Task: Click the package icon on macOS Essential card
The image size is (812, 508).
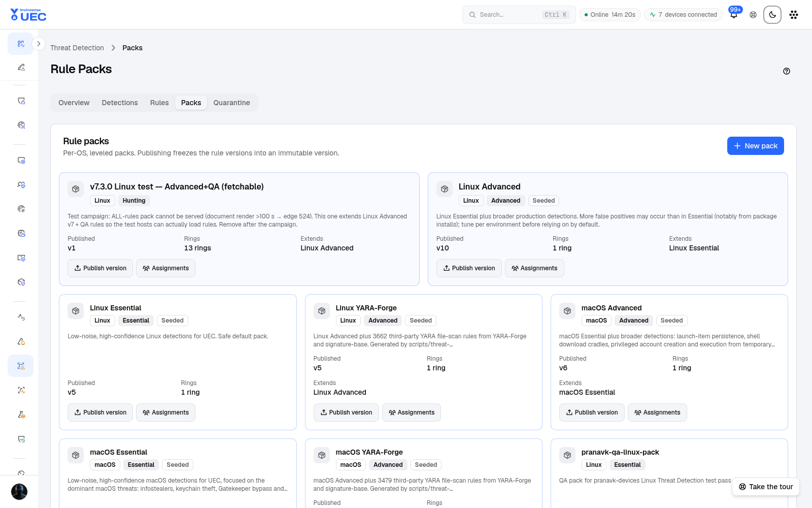Action: 76,455
